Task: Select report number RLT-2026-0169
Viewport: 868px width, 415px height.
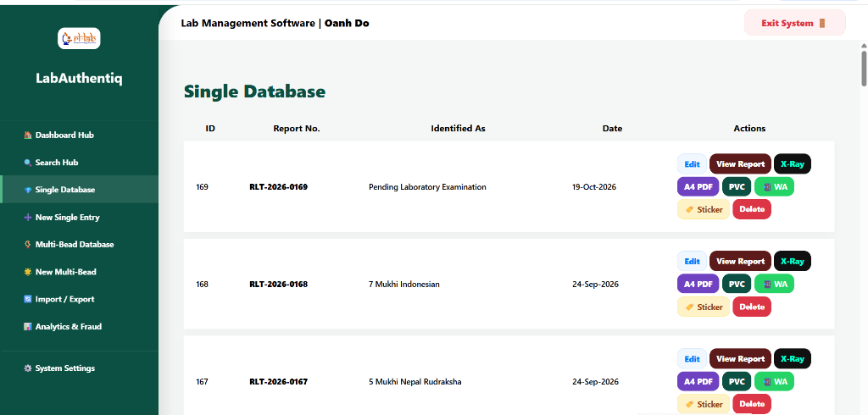Action: coord(278,187)
